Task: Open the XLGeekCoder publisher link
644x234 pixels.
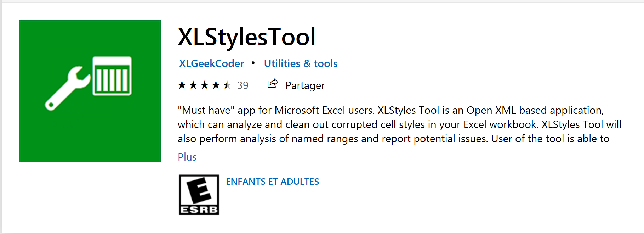Action: (x=211, y=63)
